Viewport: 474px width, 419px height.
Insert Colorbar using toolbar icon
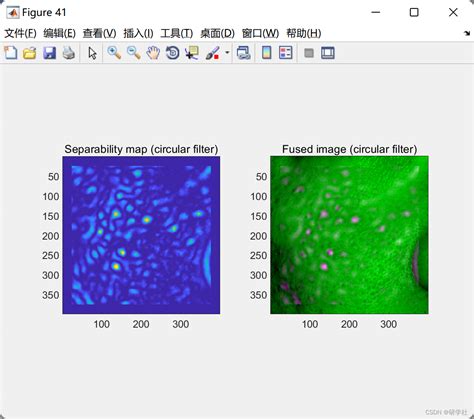pyautogui.click(x=266, y=53)
